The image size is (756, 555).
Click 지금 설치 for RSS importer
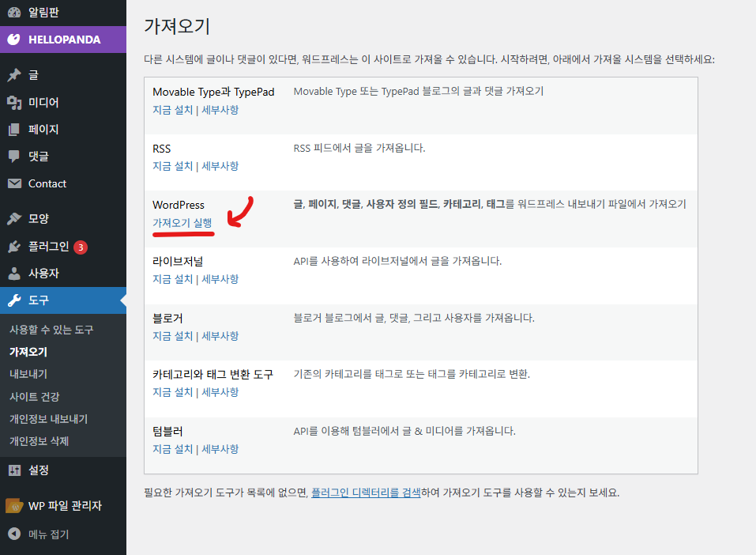pyautogui.click(x=172, y=166)
